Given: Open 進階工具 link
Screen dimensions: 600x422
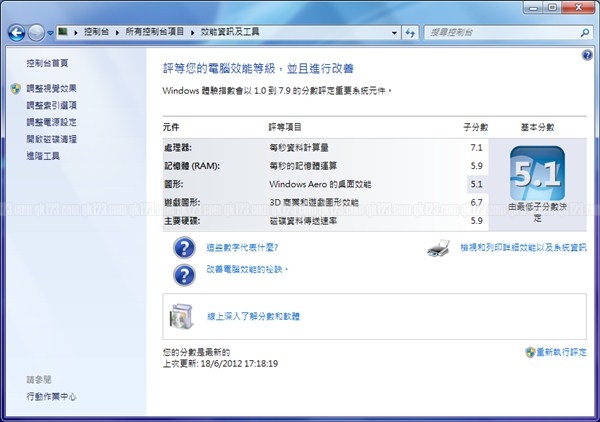Looking at the screenshot, I should point(43,156).
